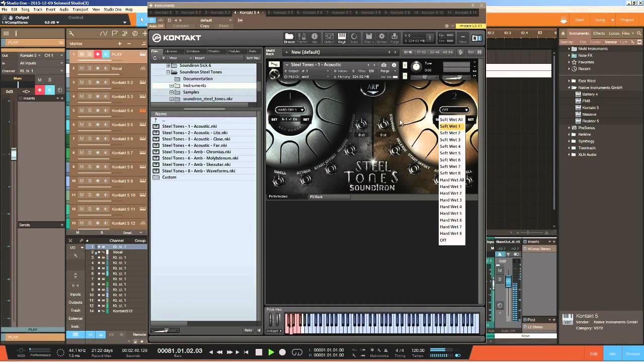Click the 17-32 multi rack page button

tap(422, 52)
